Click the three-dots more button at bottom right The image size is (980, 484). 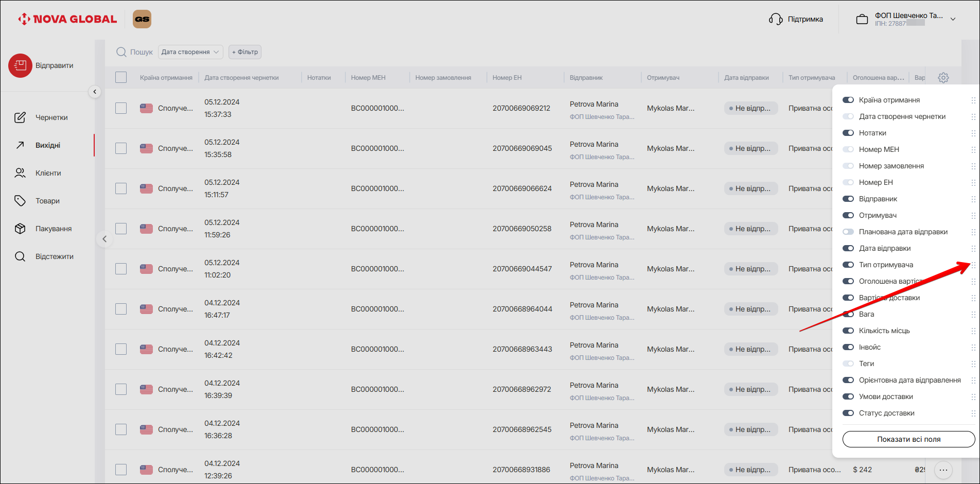943,470
